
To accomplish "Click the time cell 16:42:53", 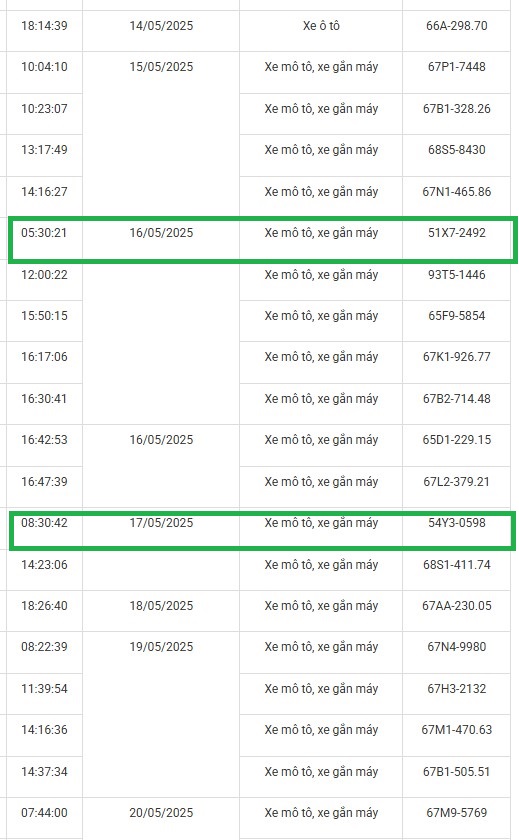I will pyautogui.click(x=44, y=445).
